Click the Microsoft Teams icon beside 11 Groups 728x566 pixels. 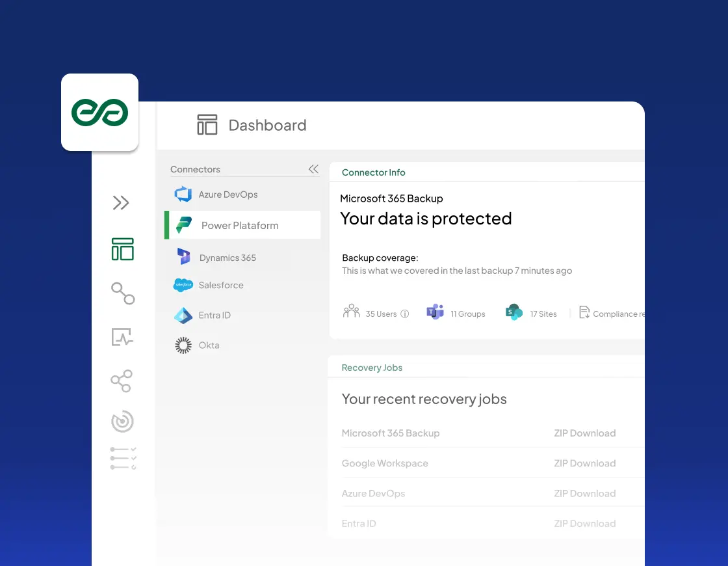click(x=434, y=312)
